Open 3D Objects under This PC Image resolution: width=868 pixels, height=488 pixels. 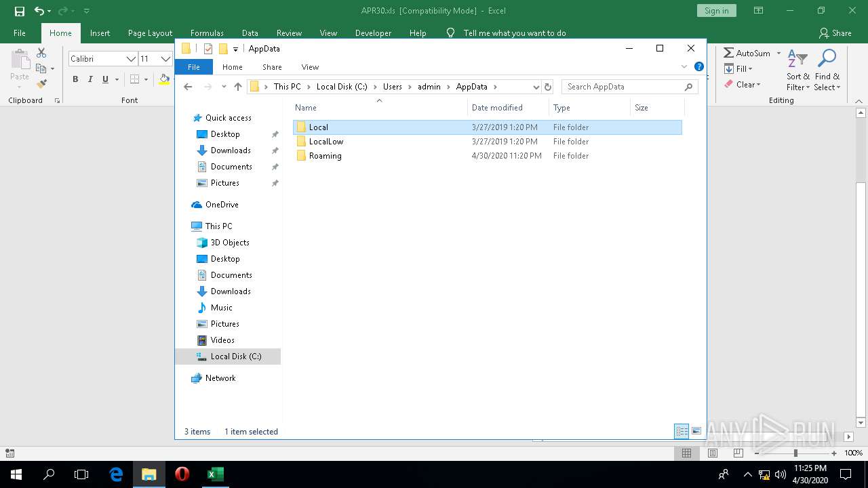click(x=230, y=243)
